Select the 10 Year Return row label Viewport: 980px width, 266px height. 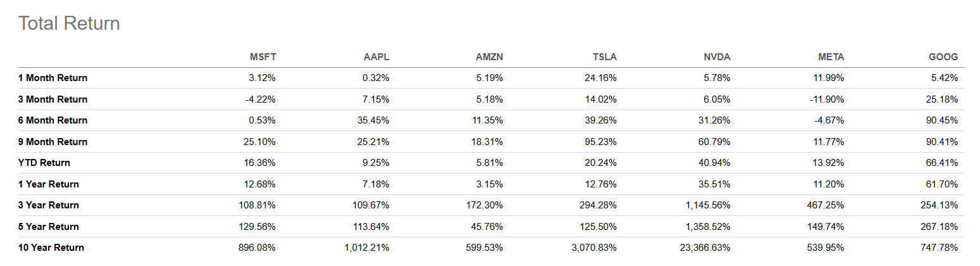coord(51,248)
